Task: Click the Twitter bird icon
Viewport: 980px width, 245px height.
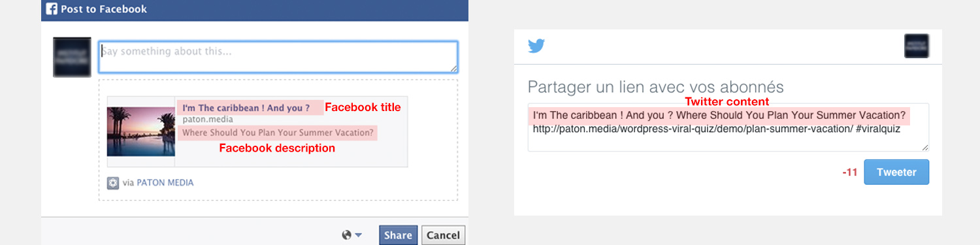Action: coord(536,46)
